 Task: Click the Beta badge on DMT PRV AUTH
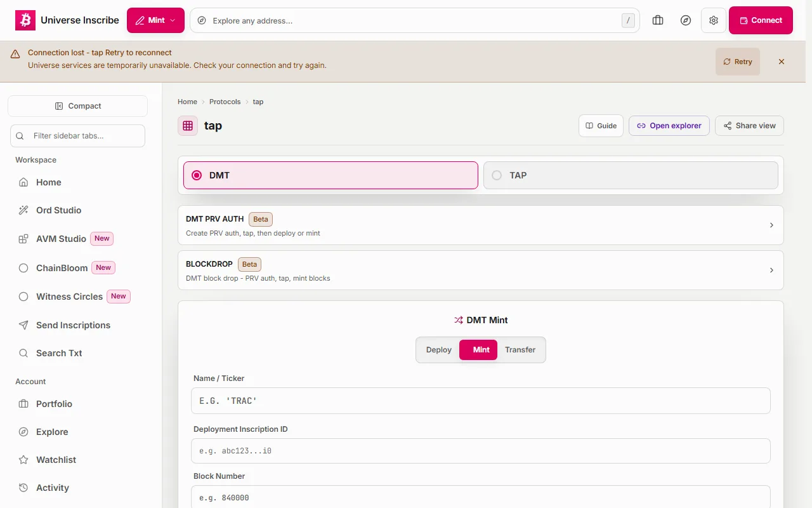click(x=261, y=219)
